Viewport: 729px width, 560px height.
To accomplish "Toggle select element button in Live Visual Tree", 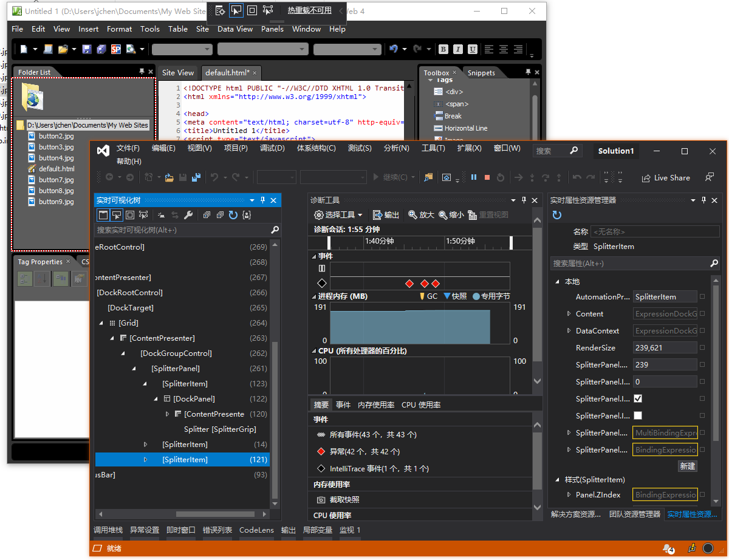I will click(117, 215).
